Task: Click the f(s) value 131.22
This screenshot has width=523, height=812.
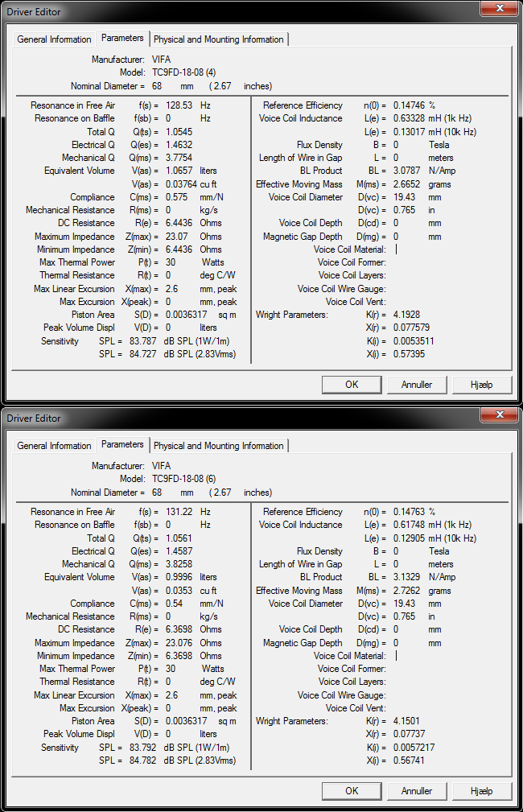Action: click(x=179, y=512)
